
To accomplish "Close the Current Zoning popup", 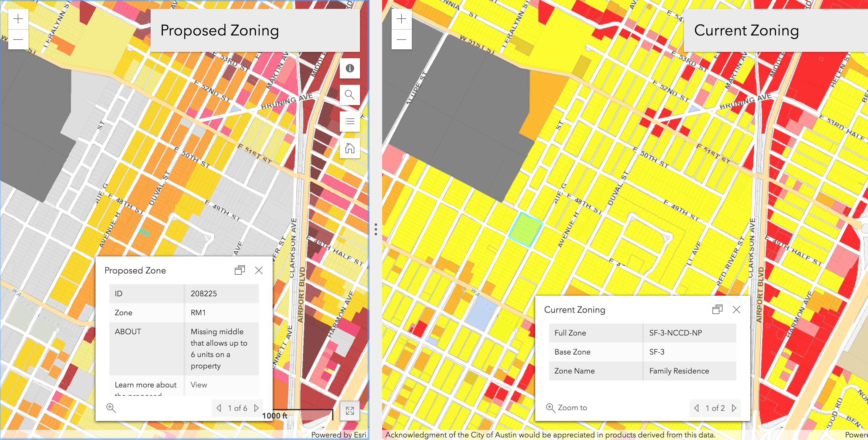I will pyautogui.click(x=736, y=309).
